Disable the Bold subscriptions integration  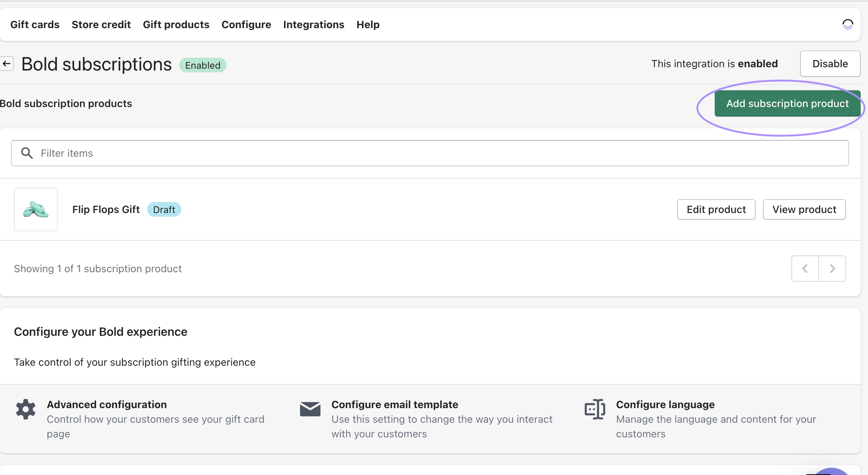830,64
